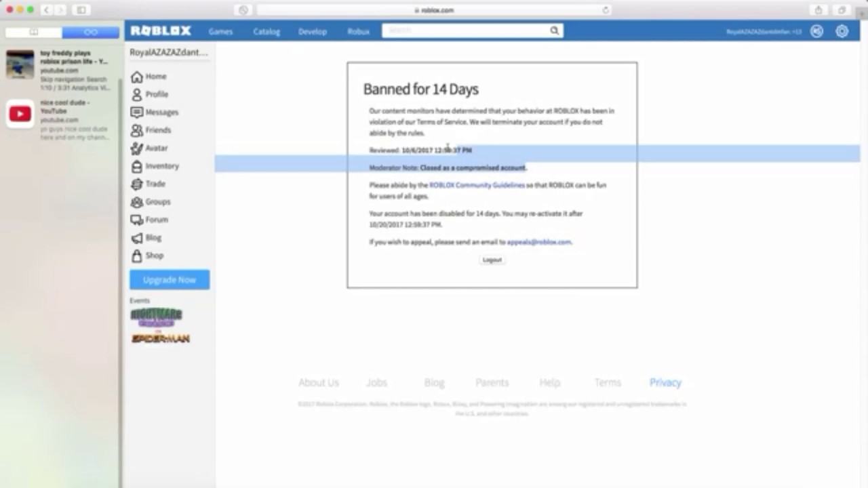The height and width of the screenshot is (488, 868).
Task: Switch to Bookmarks tab in Safari sidebar
Action: pos(34,32)
